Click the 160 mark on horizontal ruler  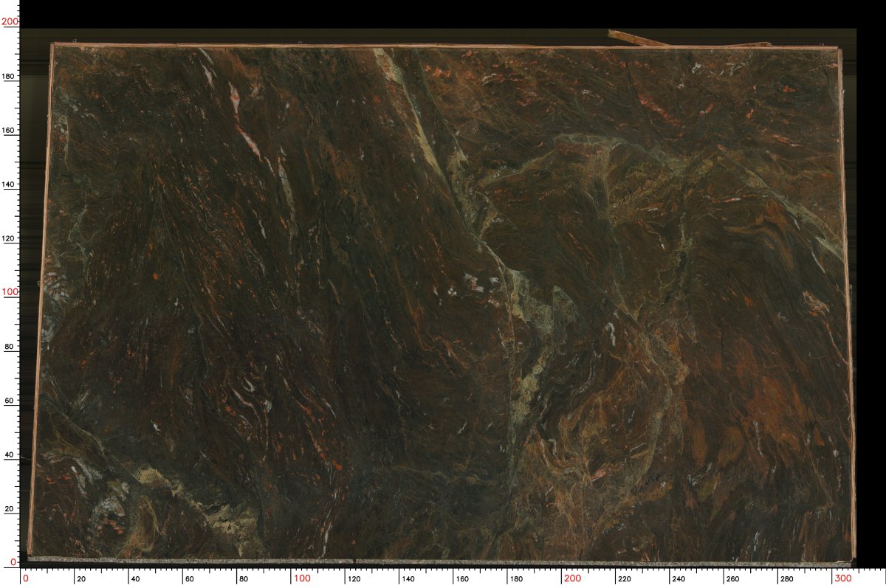[461, 579]
